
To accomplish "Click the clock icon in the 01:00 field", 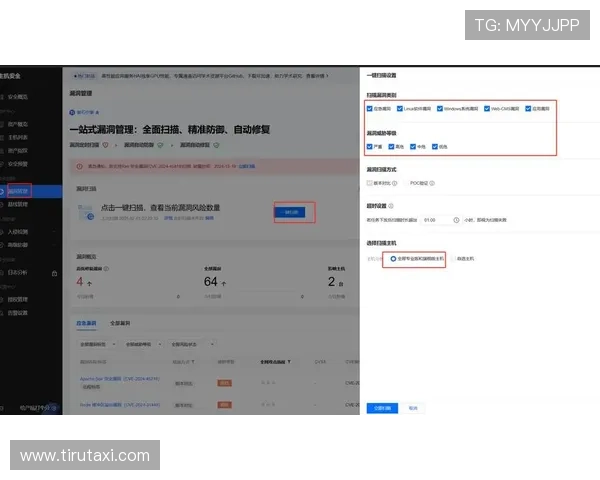I will pyautogui.click(x=456, y=220).
